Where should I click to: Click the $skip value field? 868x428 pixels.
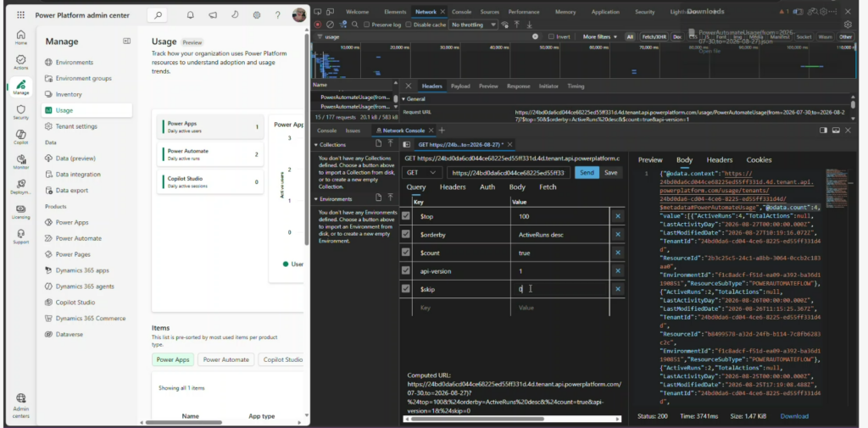click(559, 289)
